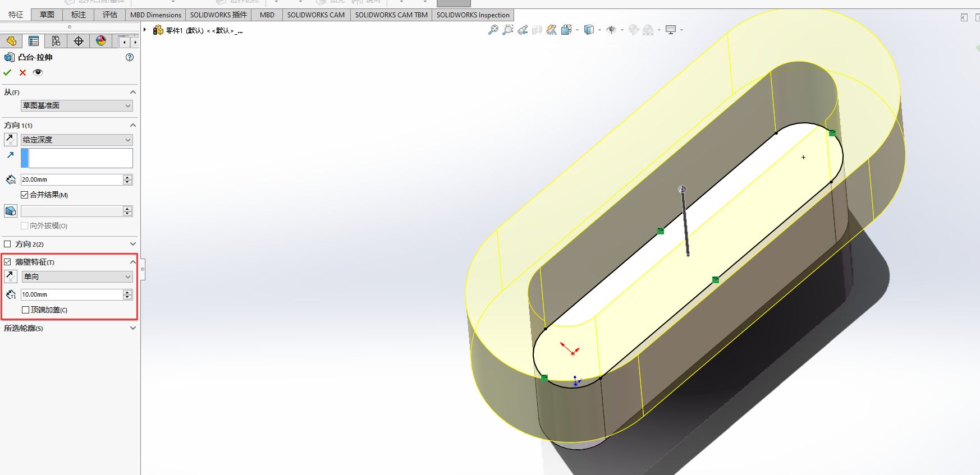Confirm the extrude with green checkmark

tap(7, 72)
